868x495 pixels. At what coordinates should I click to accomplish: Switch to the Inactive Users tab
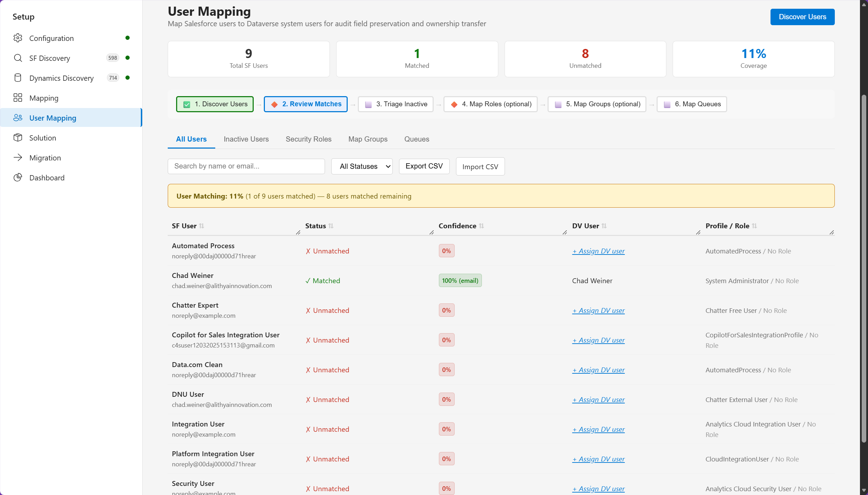click(x=246, y=139)
